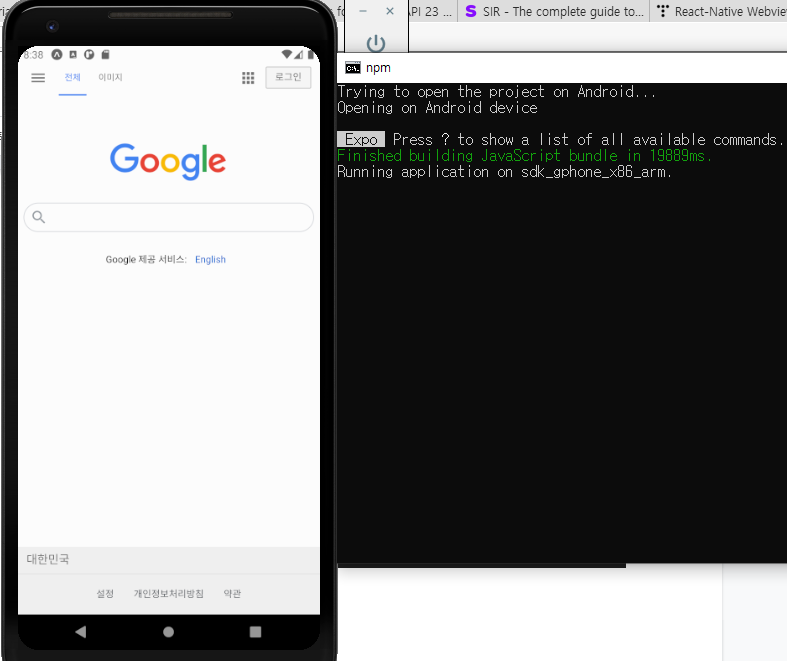Click the 로그인 sign-in button
Viewport: 787px width, 661px height.
pos(288,77)
